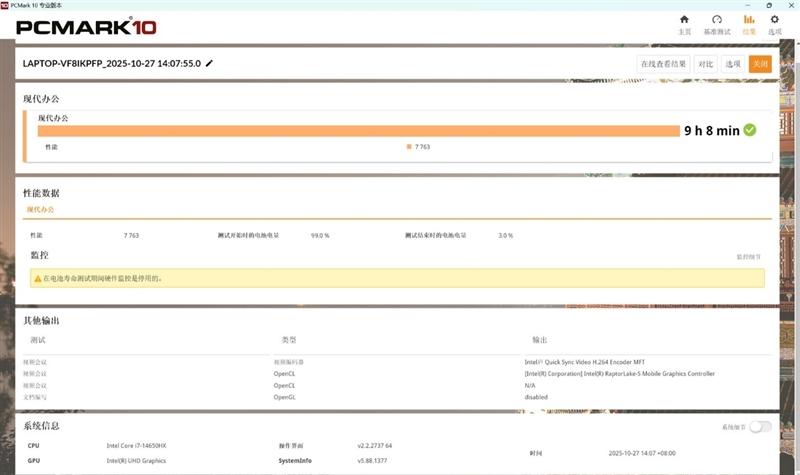Click the 输出 column header
The width and height of the screenshot is (800, 475).
[540, 340]
